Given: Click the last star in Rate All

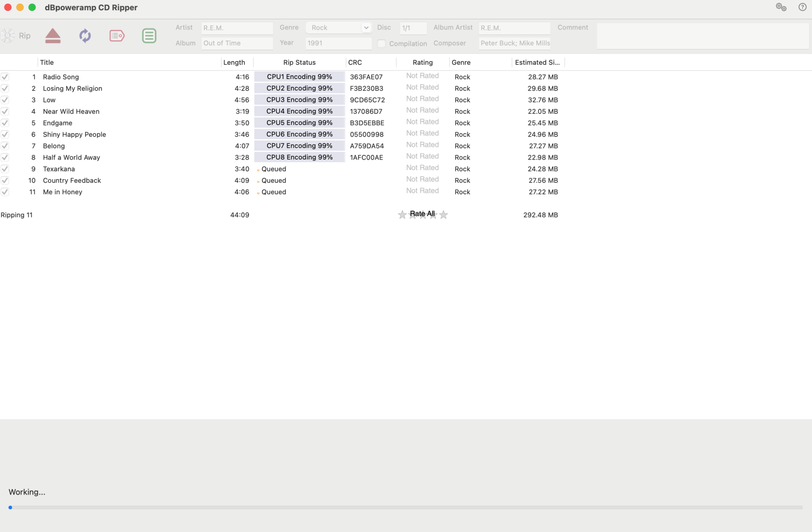Looking at the screenshot, I should (444, 215).
